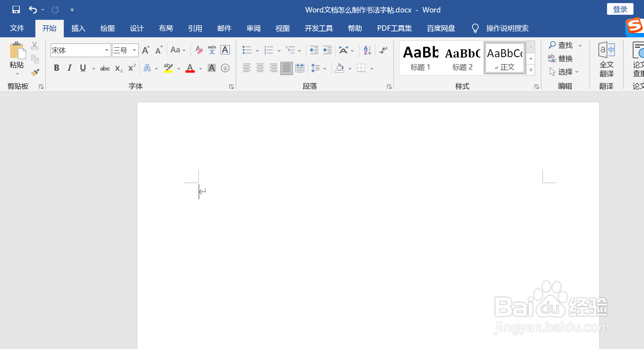
Task: Click distributed alignment icon
Action: tap(300, 68)
